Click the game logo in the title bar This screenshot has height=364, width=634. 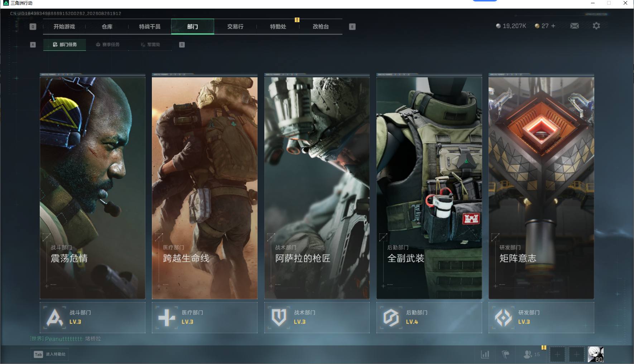(6, 3)
